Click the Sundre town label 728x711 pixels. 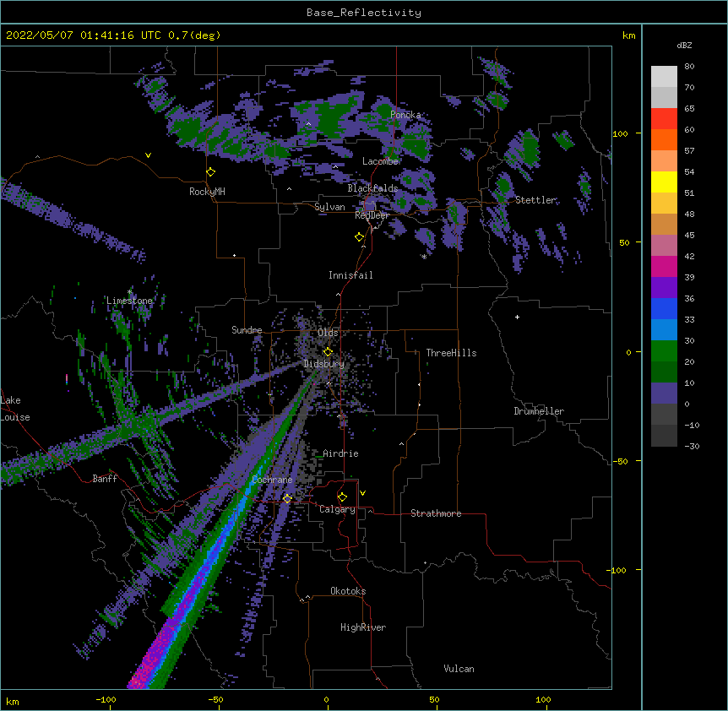tap(247, 330)
